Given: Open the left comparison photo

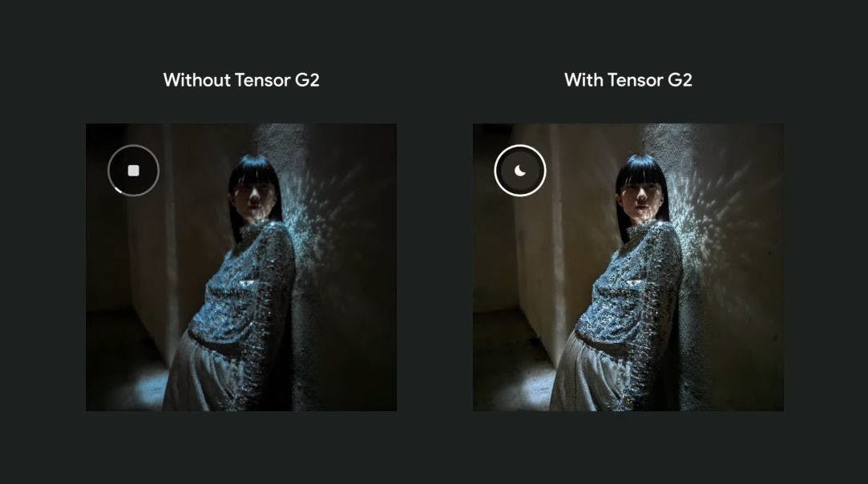Looking at the screenshot, I should [241, 268].
